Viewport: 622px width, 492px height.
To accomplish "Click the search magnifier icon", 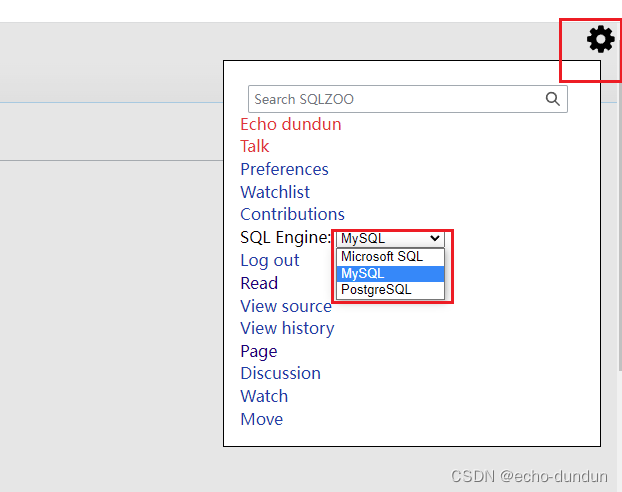I will tap(553, 99).
